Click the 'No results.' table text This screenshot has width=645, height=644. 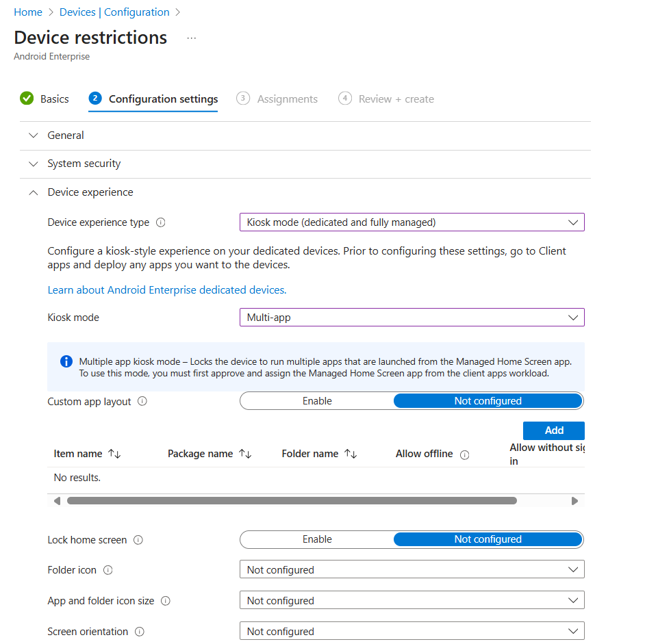point(77,478)
